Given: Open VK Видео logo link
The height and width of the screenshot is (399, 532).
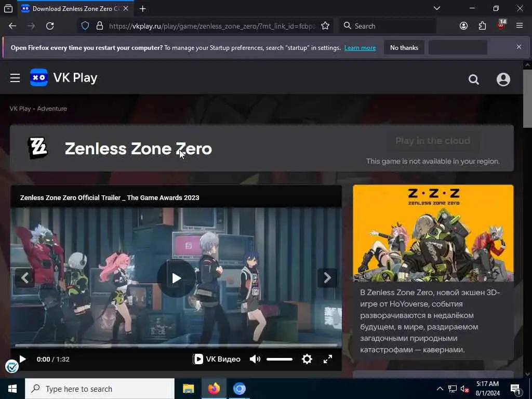Looking at the screenshot, I should tap(217, 359).
